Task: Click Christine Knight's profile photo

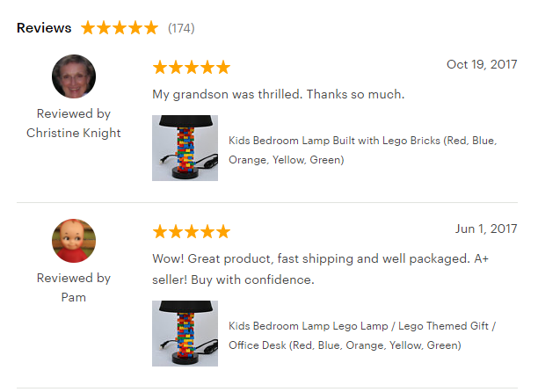Action: point(74,76)
